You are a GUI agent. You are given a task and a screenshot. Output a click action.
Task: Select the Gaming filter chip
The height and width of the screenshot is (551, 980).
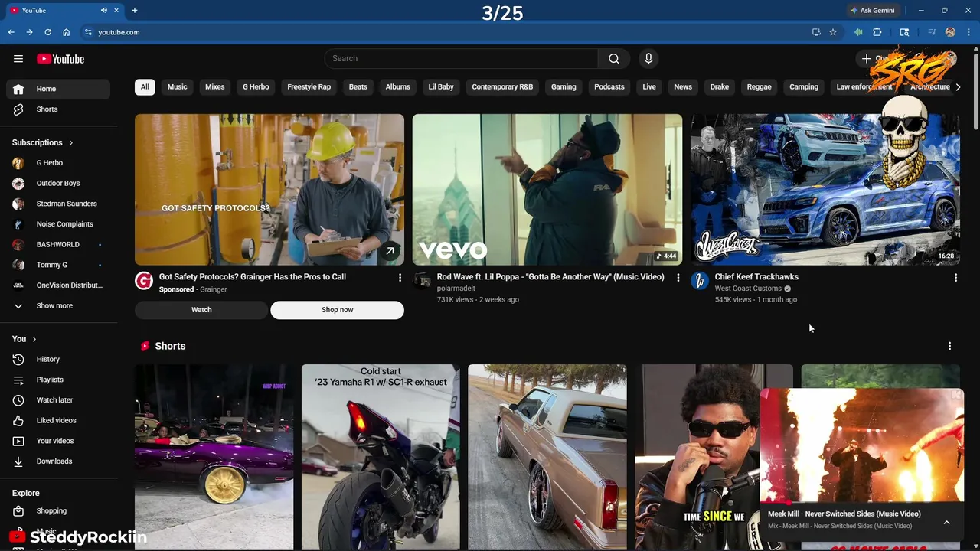click(x=563, y=87)
